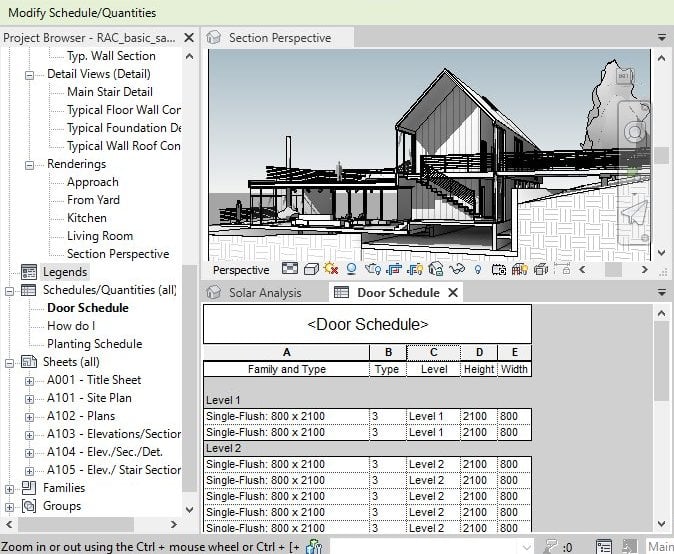This screenshot has width=674, height=554.
Task: Collapse the Sheets (all) node
Action: coord(9,363)
